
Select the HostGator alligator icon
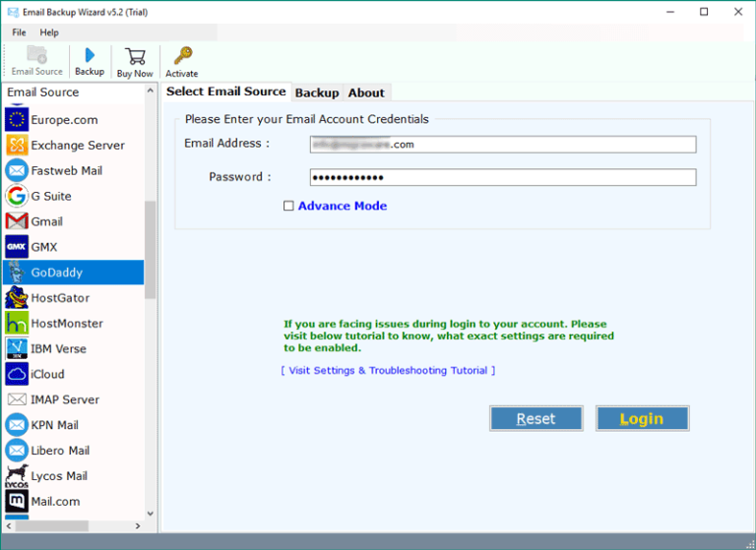pos(17,298)
